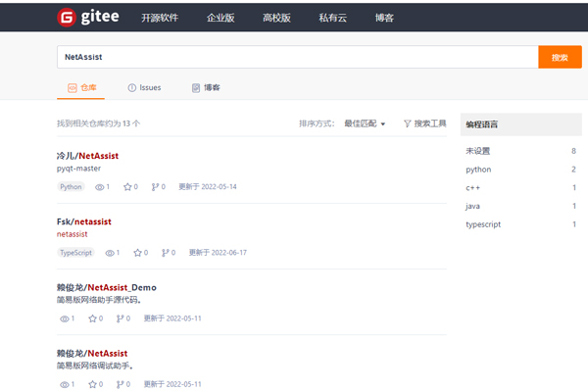Click fork icon for last 赖俊龙/NetAssist
Screen dimensions: 588x391
point(120,384)
